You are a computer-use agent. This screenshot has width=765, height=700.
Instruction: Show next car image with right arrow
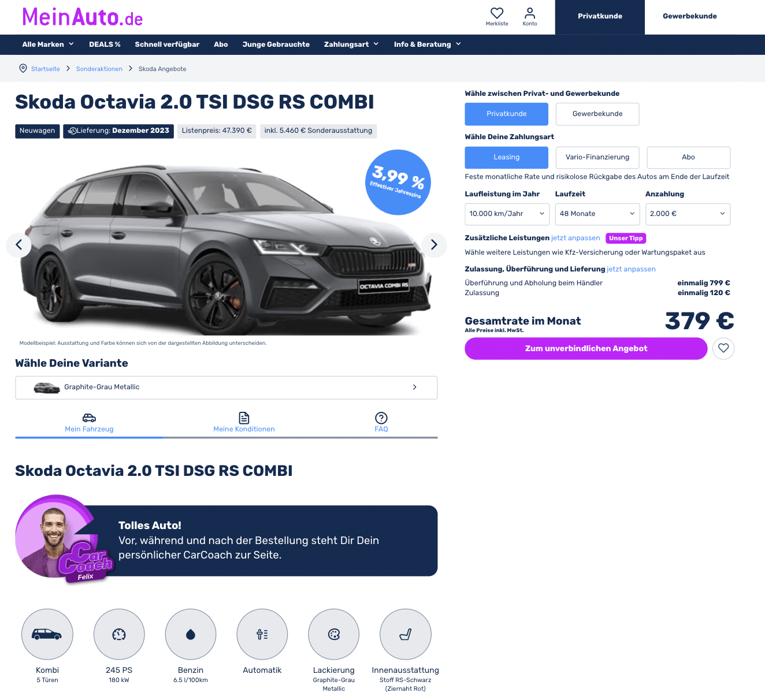click(434, 245)
